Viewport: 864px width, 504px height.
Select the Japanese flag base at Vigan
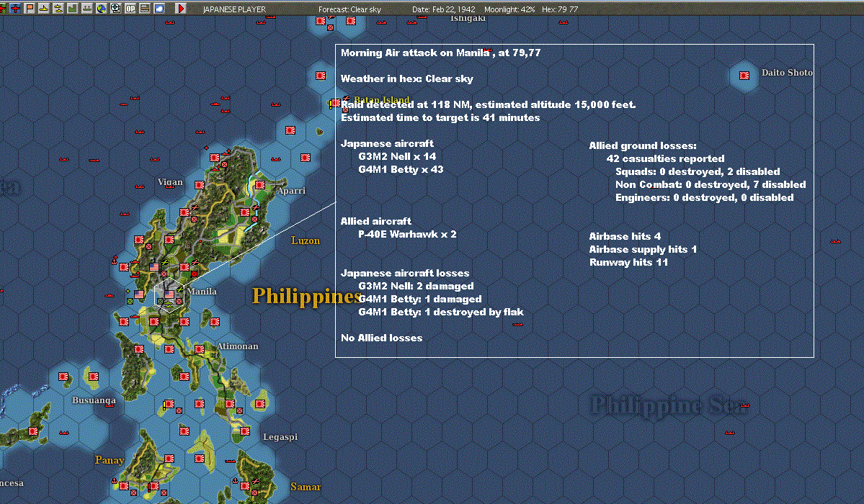[x=200, y=185]
